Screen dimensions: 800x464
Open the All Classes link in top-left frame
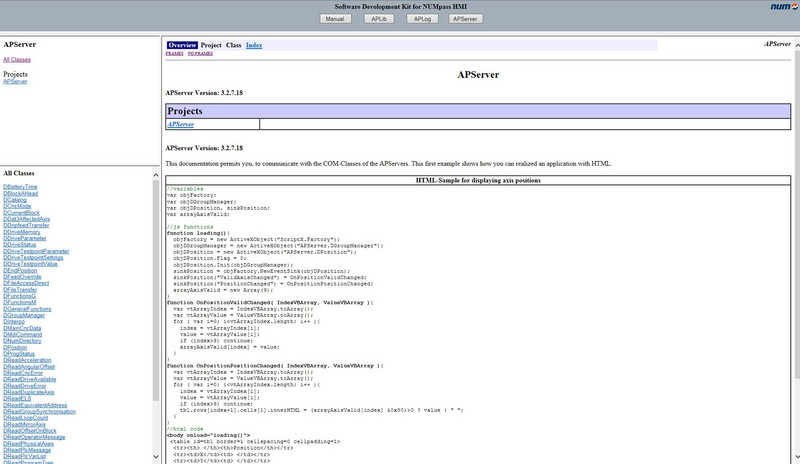[17, 60]
